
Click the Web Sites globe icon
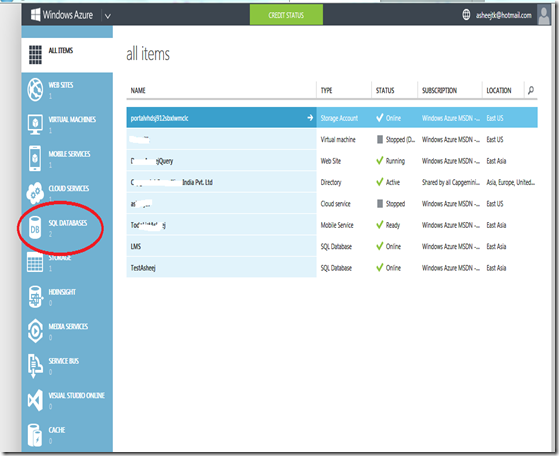(x=35, y=89)
